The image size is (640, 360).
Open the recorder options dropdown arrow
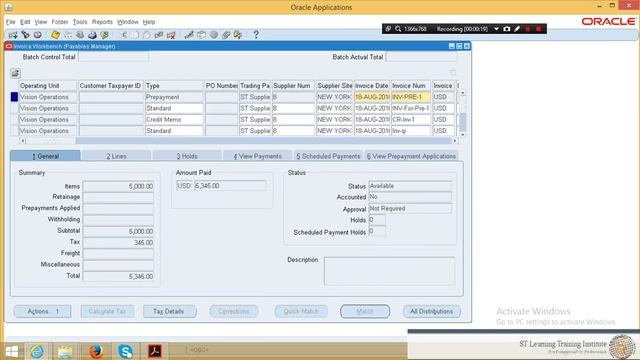pyautogui.click(x=496, y=29)
